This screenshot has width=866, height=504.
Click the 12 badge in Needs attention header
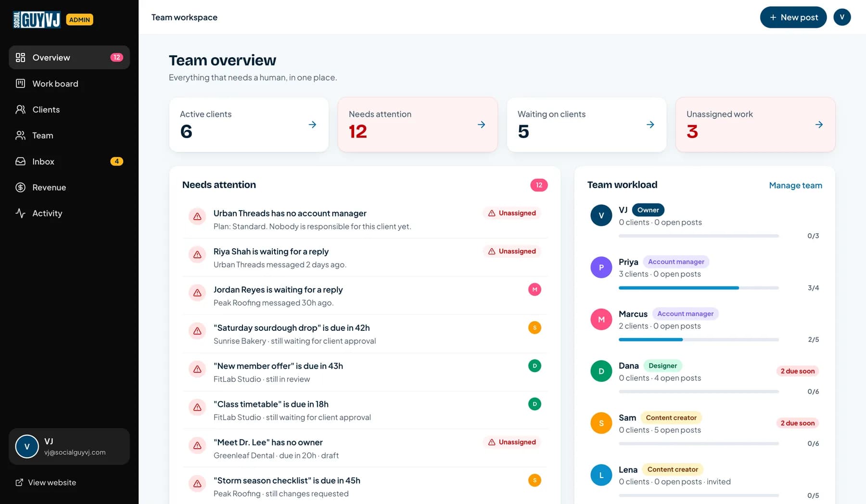(x=539, y=185)
